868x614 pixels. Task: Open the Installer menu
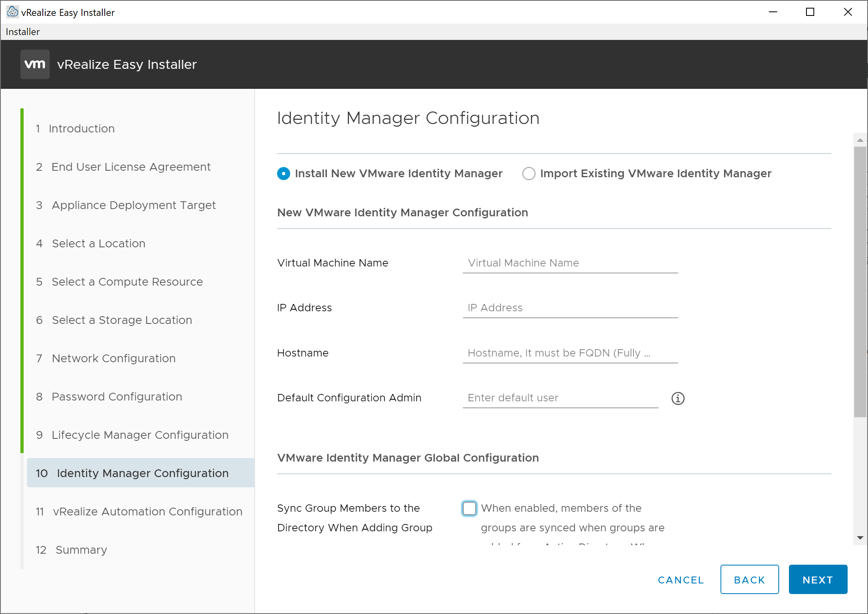pyautogui.click(x=23, y=32)
